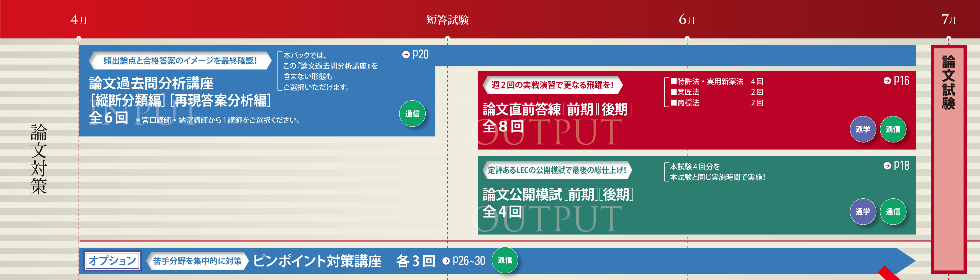Select the 6月 timeline marker dot
The image size is (980, 280).
687,38
